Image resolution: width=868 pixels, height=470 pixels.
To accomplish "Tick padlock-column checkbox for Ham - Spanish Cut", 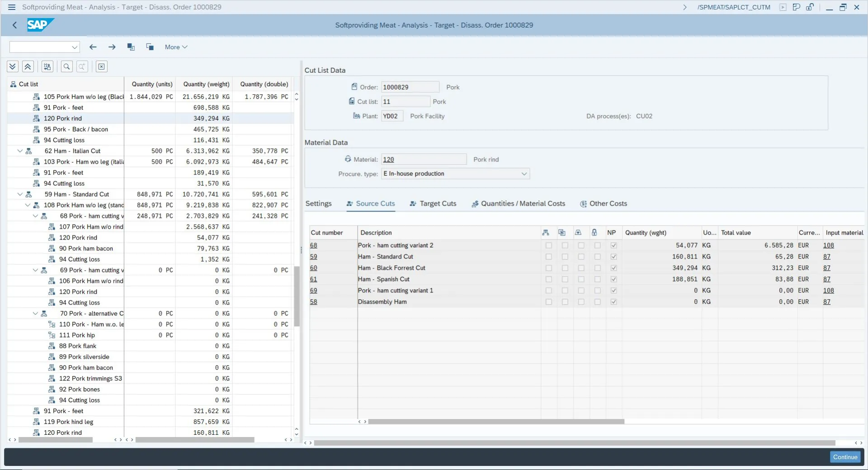I will click(x=597, y=279).
